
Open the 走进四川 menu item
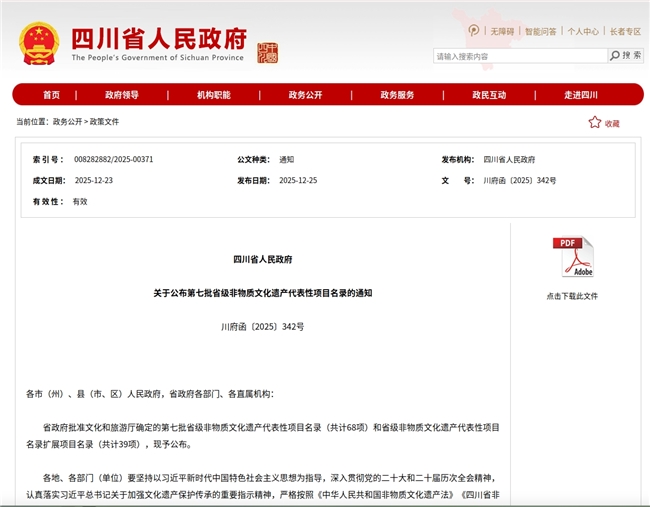pos(580,95)
